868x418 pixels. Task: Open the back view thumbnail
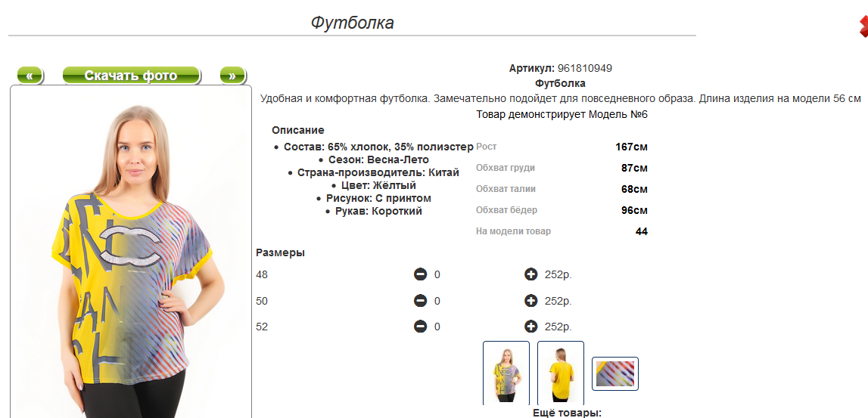pyautogui.click(x=560, y=373)
